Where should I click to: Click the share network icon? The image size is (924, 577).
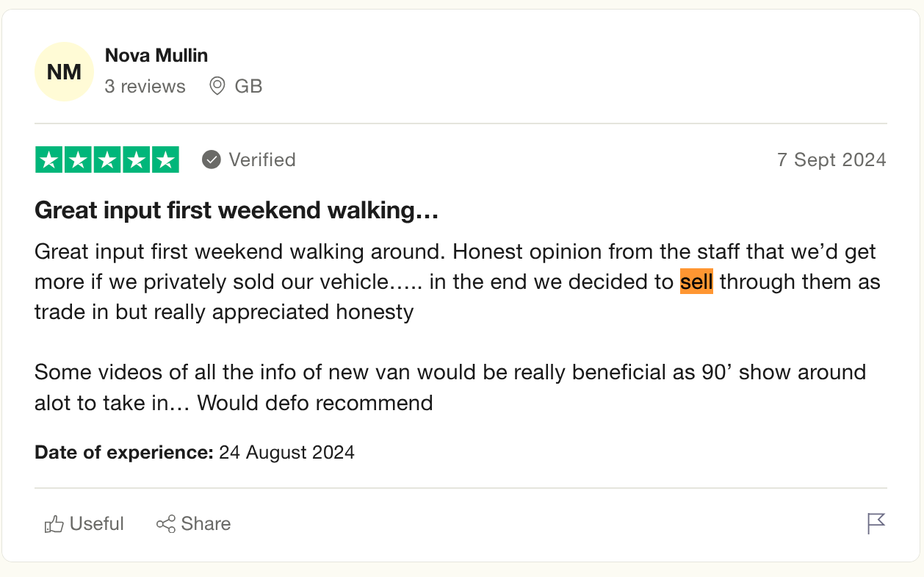166,524
